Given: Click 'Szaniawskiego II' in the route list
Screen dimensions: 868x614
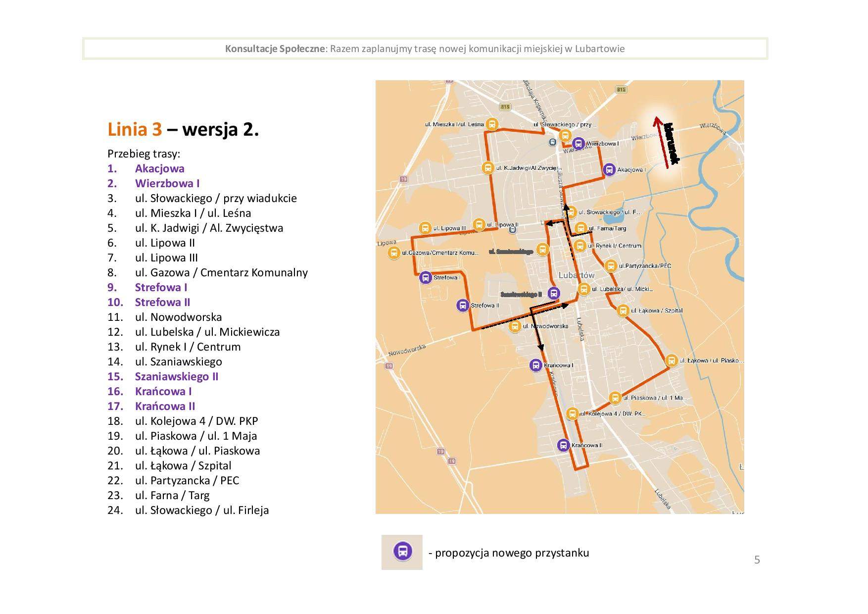Looking at the screenshot, I should point(177,376).
